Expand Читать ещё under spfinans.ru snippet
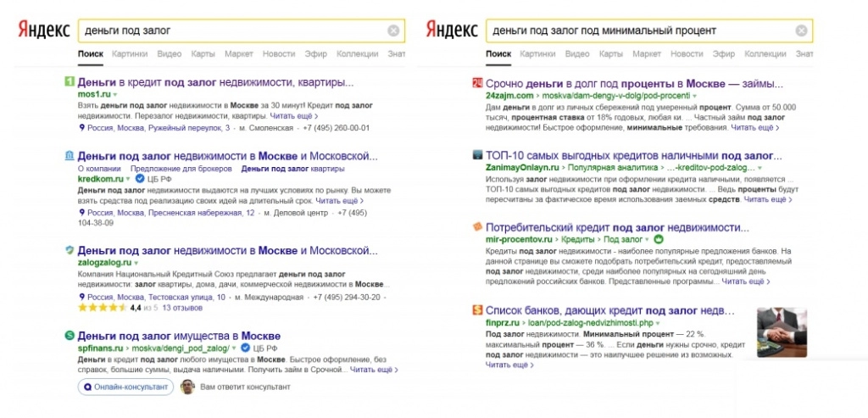868x418 pixels. [x=374, y=370]
